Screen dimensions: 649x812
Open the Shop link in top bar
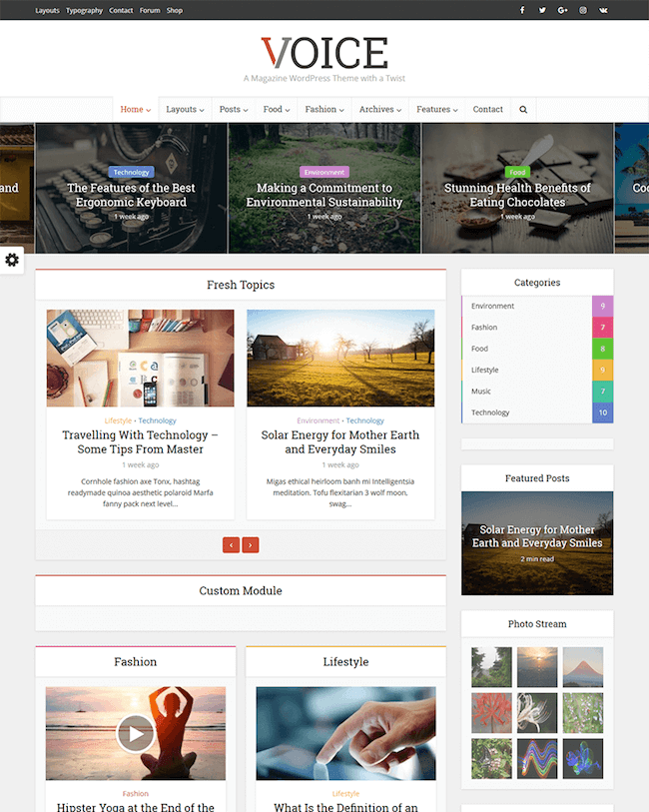(x=175, y=10)
